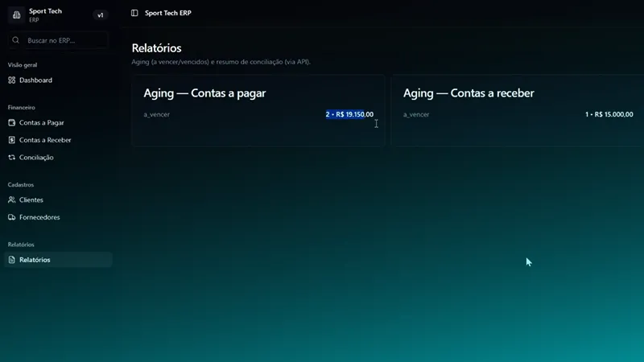Click the Dashboard grid icon

(11, 80)
